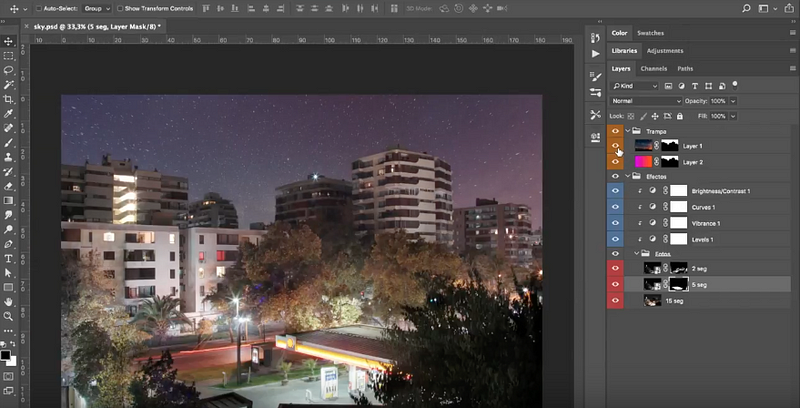Hide Layer 2 visibility eye

click(x=615, y=162)
